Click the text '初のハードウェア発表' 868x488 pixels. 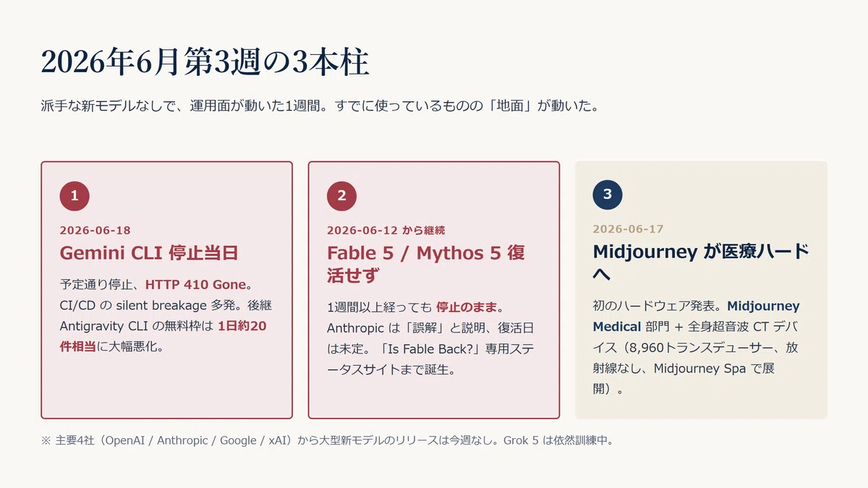tap(653, 306)
